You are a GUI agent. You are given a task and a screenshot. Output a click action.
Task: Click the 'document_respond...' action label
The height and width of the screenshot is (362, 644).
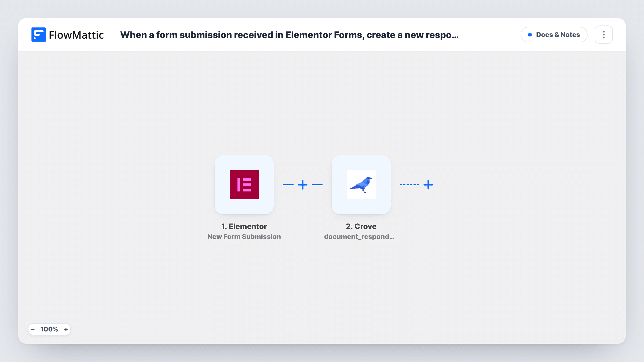point(359,237)
